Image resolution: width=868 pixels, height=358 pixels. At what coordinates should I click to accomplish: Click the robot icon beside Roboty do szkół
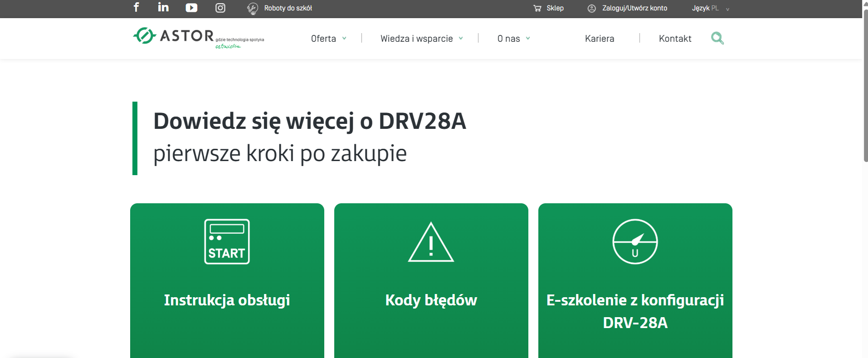click(253, 8)
